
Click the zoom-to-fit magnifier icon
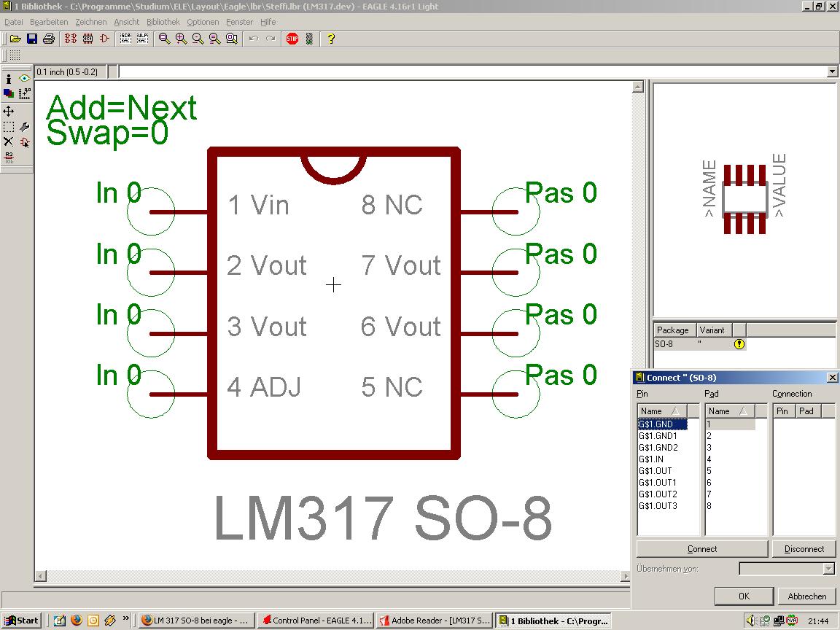[x=165, y=39]
